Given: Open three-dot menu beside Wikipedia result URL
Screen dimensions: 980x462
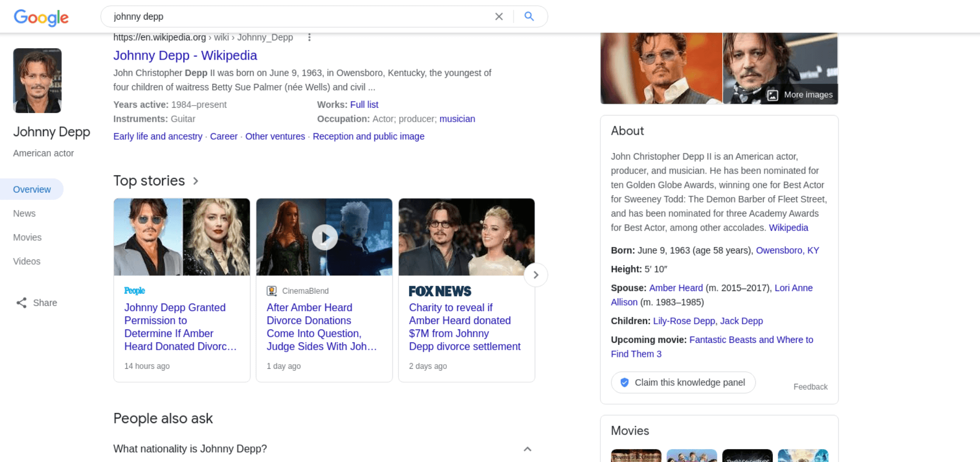Looking at the screenshot, I should point(309,37).
